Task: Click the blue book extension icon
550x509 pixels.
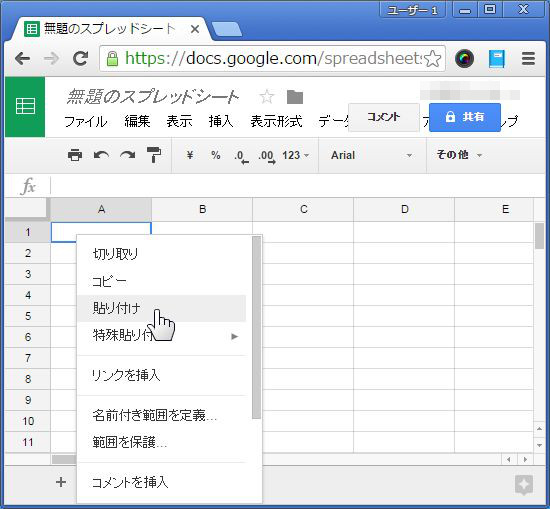Action: (497, 59)
